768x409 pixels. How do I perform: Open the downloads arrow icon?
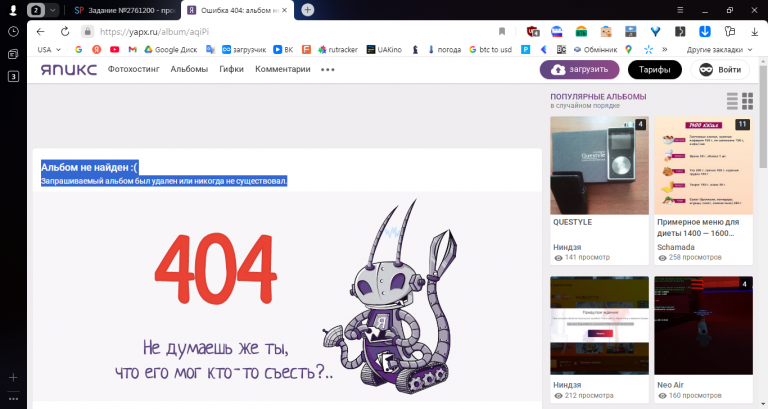[x=754, y=32]
